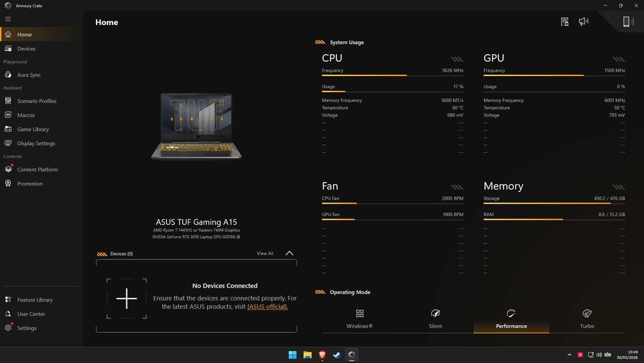644x363 pixels.
Task: Open the system info report icon
Action: [x=565, y=22]
